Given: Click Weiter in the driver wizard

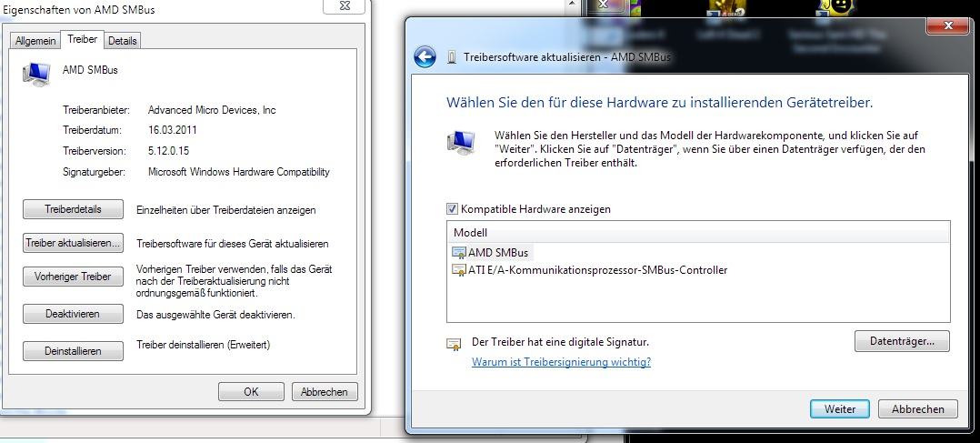Looking at the screenshot, I should click(x=840, y=408).
